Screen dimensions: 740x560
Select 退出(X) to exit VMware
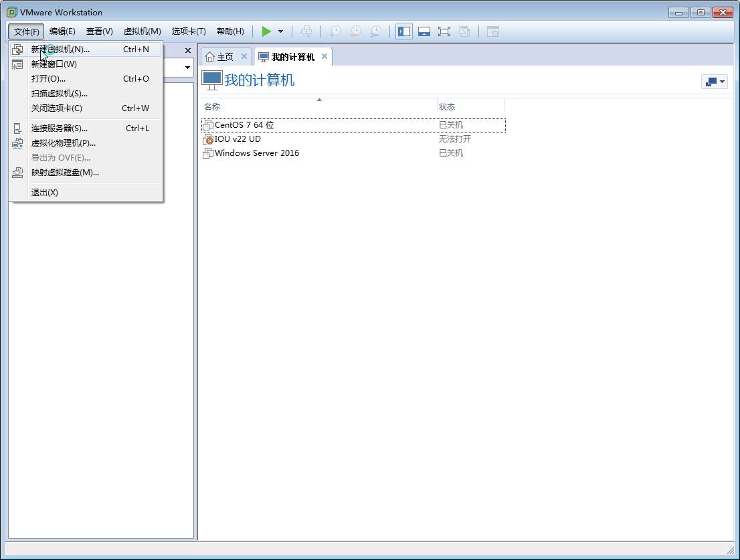pos(86,193)
